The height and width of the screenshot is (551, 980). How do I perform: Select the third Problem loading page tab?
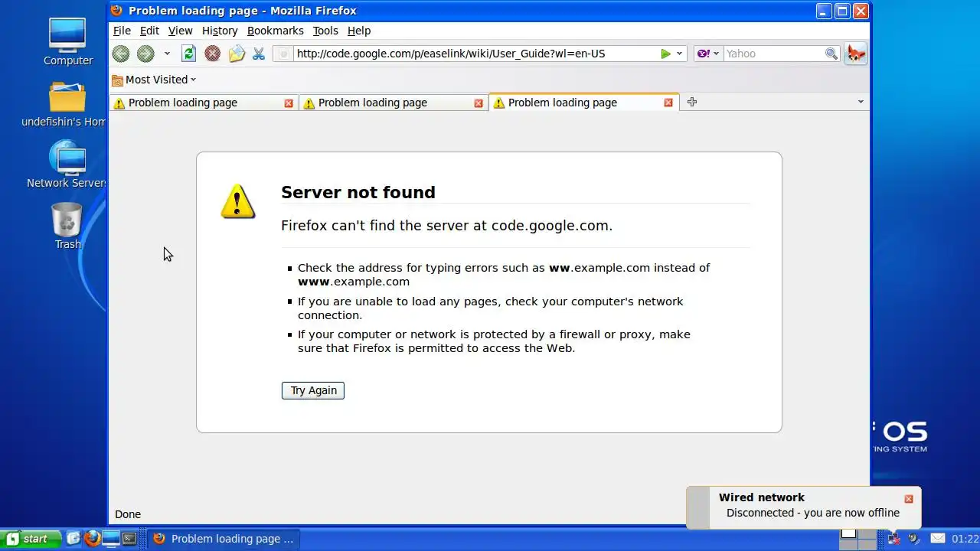[x=583, y=103]
